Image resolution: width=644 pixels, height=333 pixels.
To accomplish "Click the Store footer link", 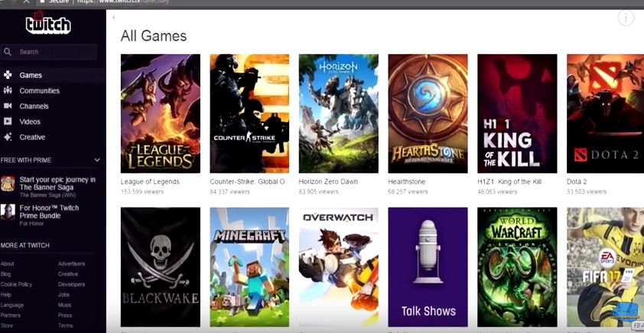I will pyautogui.click(x=7, y=325).
